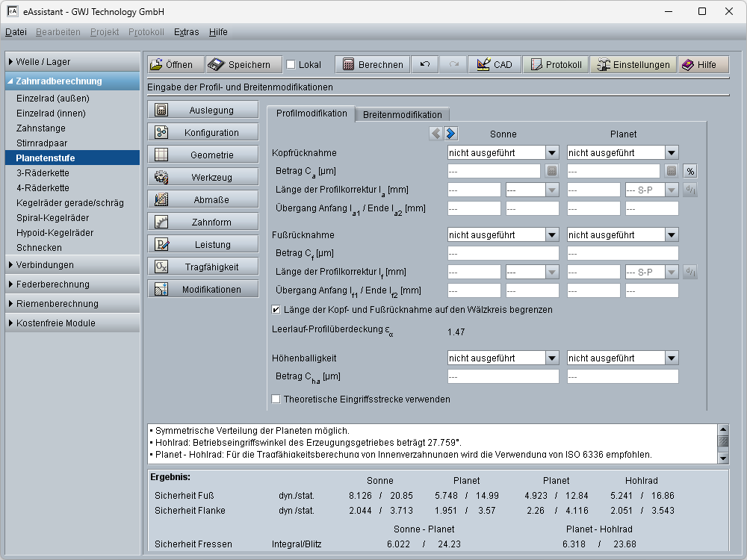Image resolution: width=747 pixels, height=560 pixels.
Task: Open Einstellungen settings
Action: pos(633,65)
